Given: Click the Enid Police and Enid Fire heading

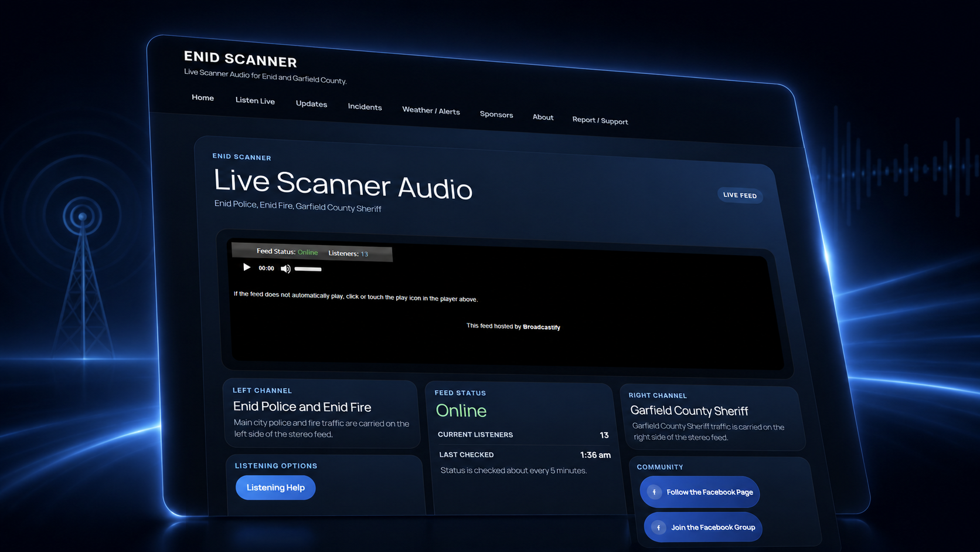Looking at the screenshot, I should pos(302,407).
